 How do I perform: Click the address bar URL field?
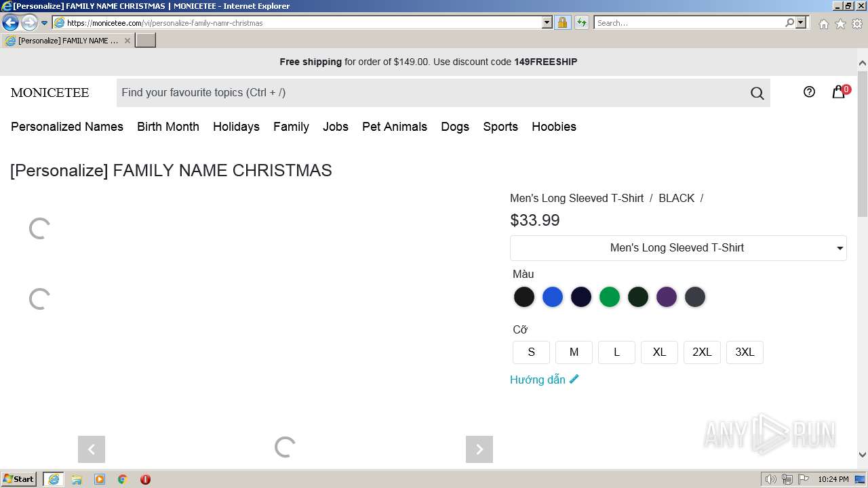(x=297, y=22)
